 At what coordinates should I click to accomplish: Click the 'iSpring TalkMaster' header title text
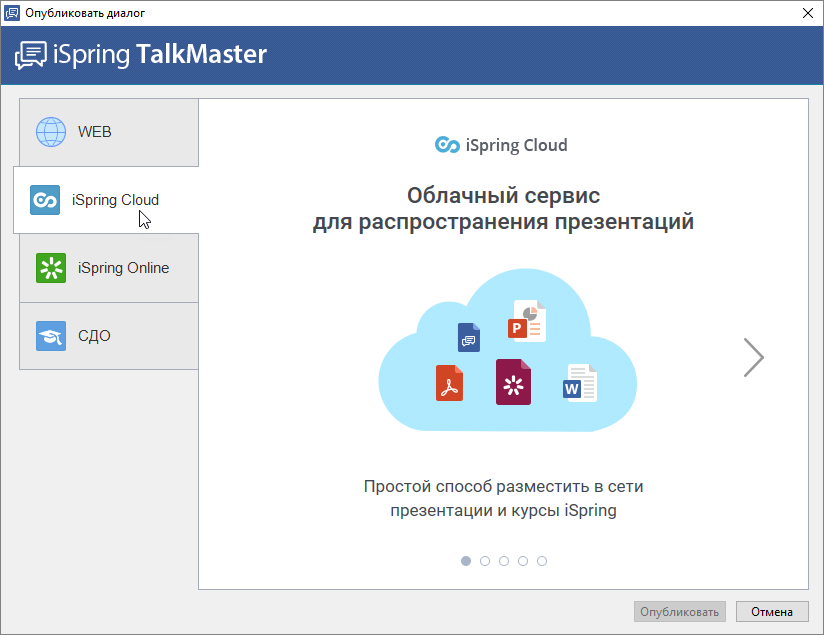click(x=160, y=55)
